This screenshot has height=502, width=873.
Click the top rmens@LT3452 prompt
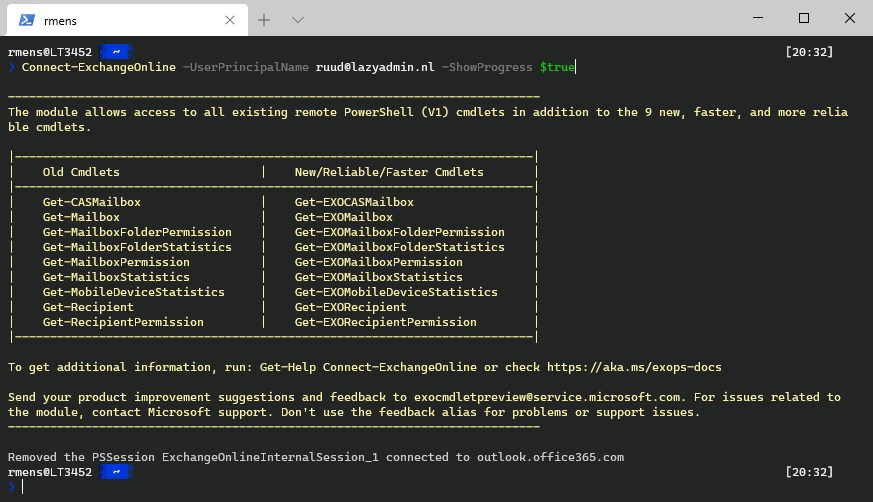coord(50,52)
